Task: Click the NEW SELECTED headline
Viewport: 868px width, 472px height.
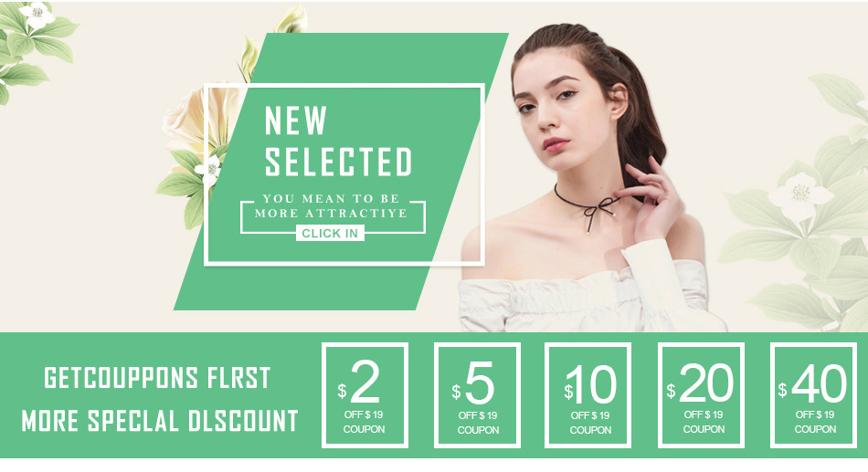Action: 338,142
